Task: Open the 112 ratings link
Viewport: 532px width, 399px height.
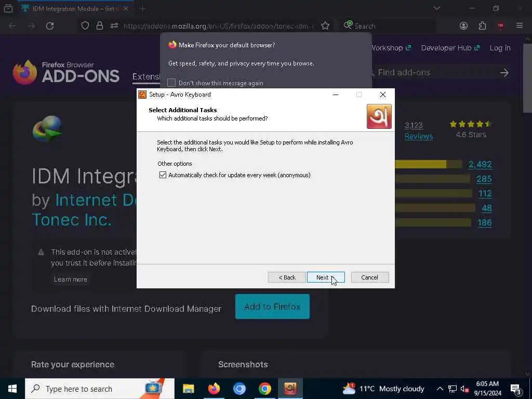Action: tap(485, 193)
